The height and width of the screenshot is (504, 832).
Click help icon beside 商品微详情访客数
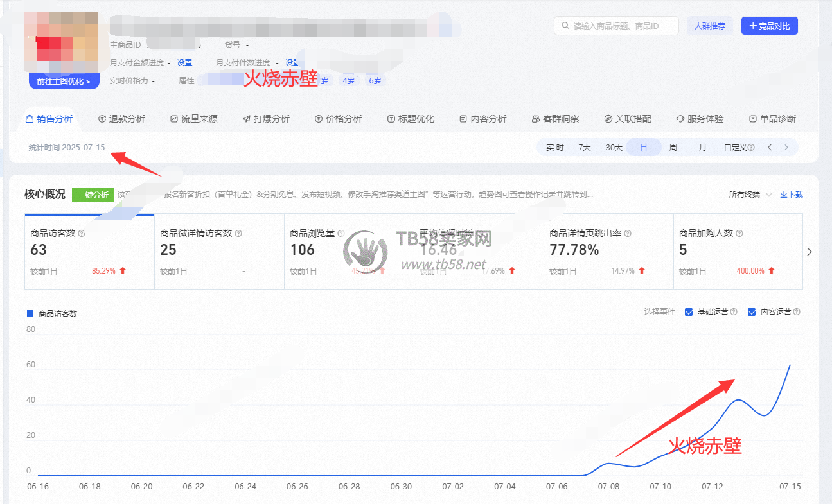238,234
